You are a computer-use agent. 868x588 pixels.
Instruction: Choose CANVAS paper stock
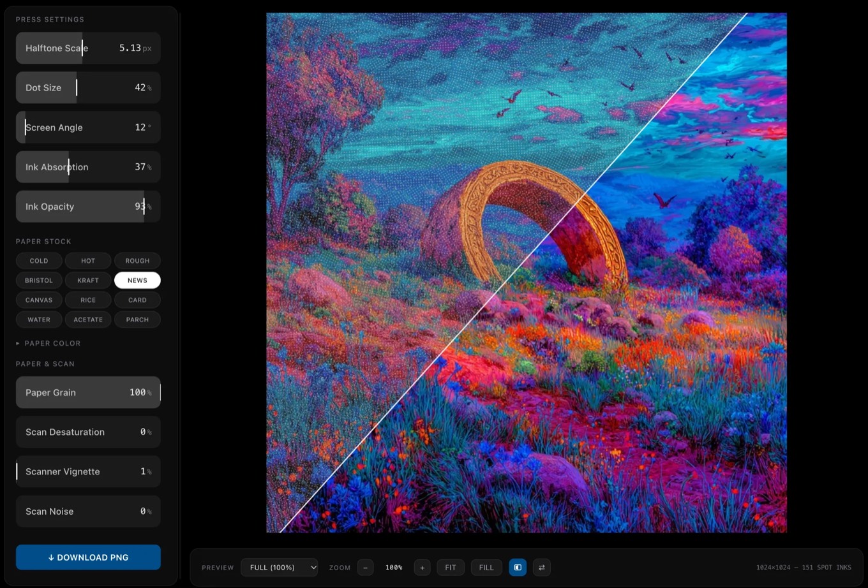[39, 300]
